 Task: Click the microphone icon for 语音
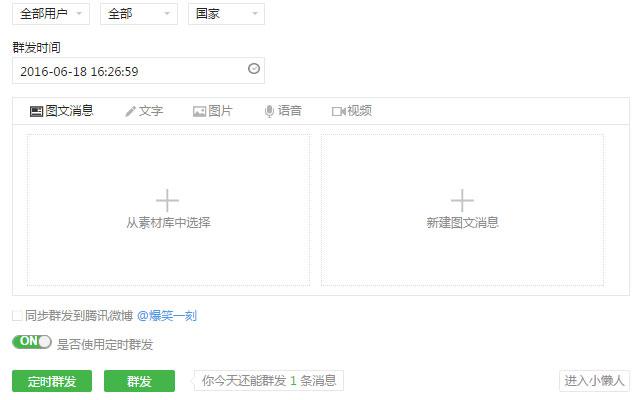point(269,111)
